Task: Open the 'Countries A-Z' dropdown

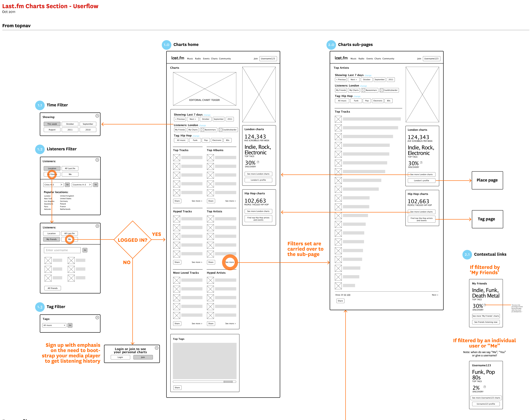Action: point(82,184)
